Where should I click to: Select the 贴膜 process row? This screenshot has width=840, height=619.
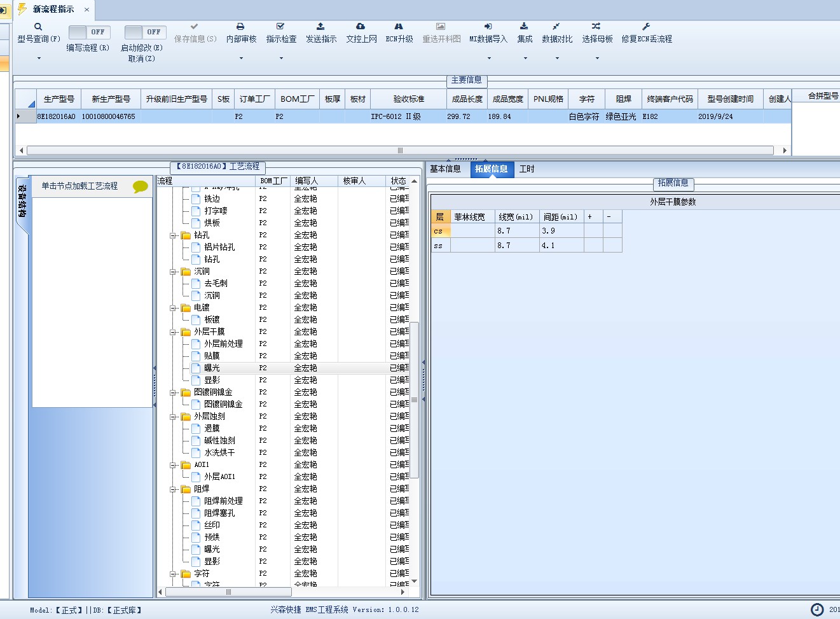[284, 356]
